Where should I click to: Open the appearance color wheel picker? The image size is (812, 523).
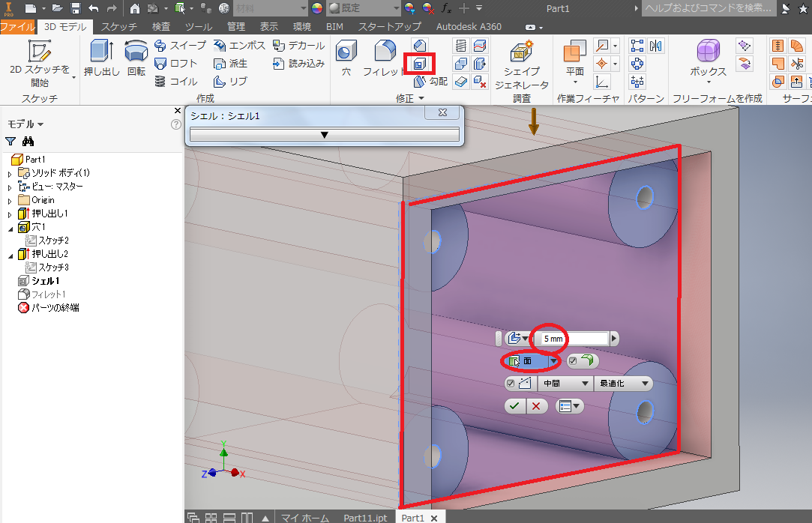click(x=317, y=7)
